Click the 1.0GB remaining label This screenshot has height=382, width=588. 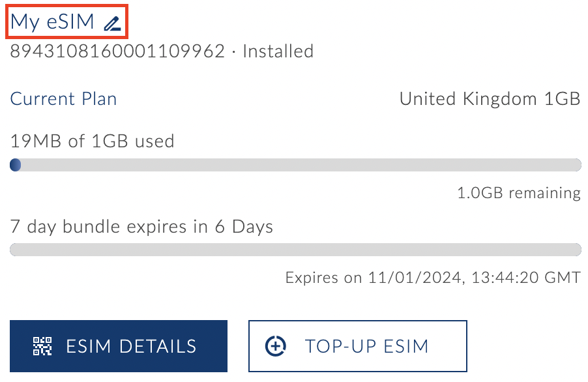pos(517,192)
